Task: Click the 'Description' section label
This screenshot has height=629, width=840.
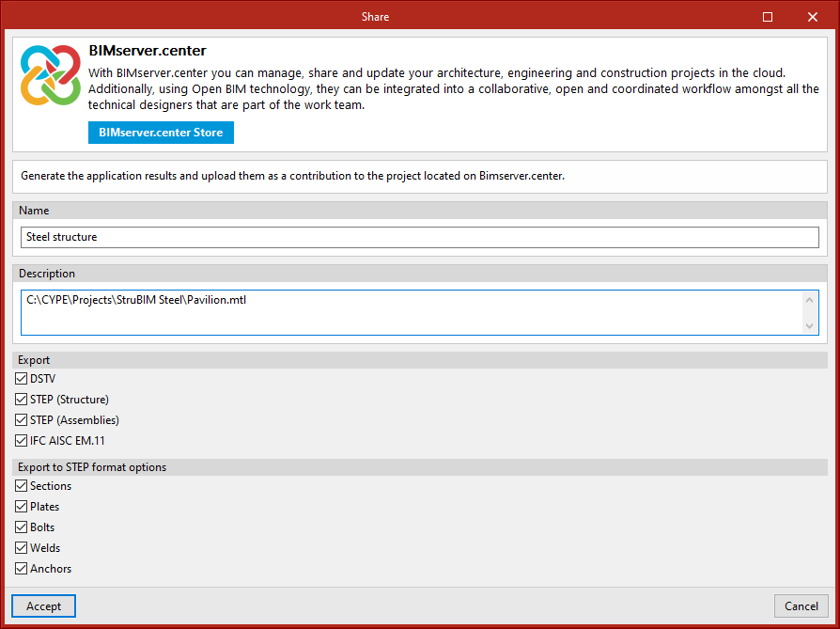Action: [47, 274]
